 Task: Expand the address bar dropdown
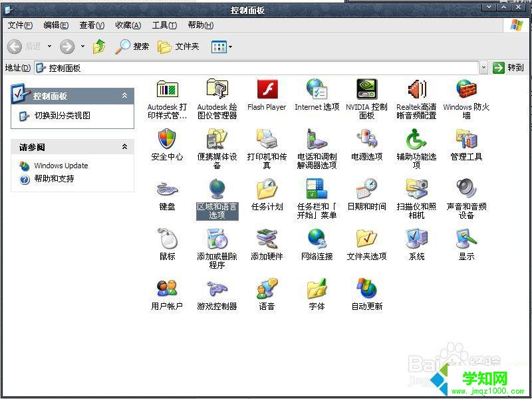(484, 68)
